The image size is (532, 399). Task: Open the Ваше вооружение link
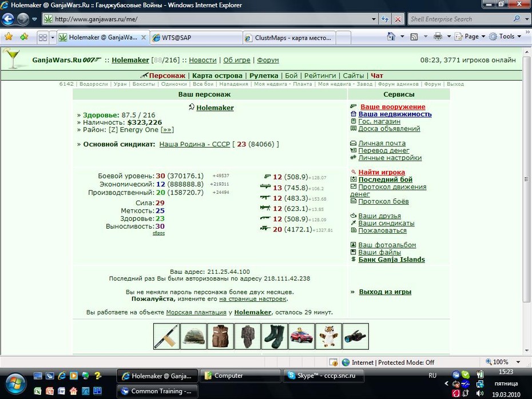click(392, 107)
